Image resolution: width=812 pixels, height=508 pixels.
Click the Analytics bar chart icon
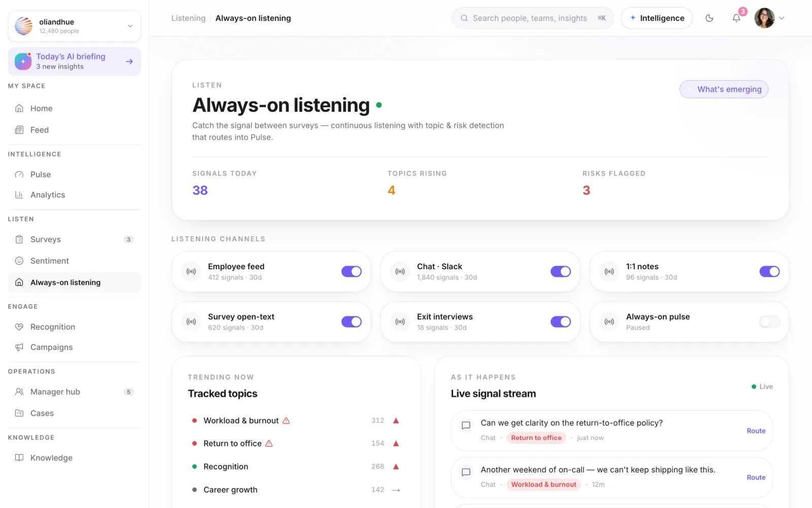[x=19, y=195]
